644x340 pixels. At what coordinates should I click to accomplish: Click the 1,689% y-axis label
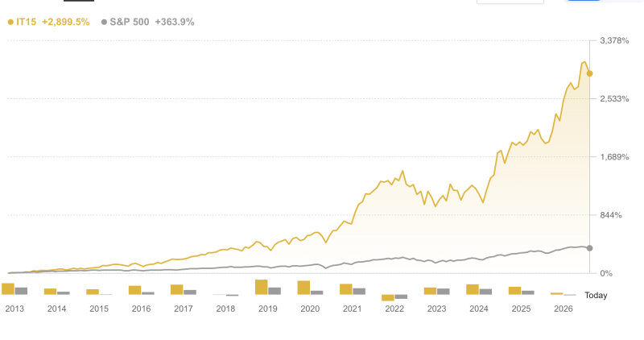click(614, 157)
